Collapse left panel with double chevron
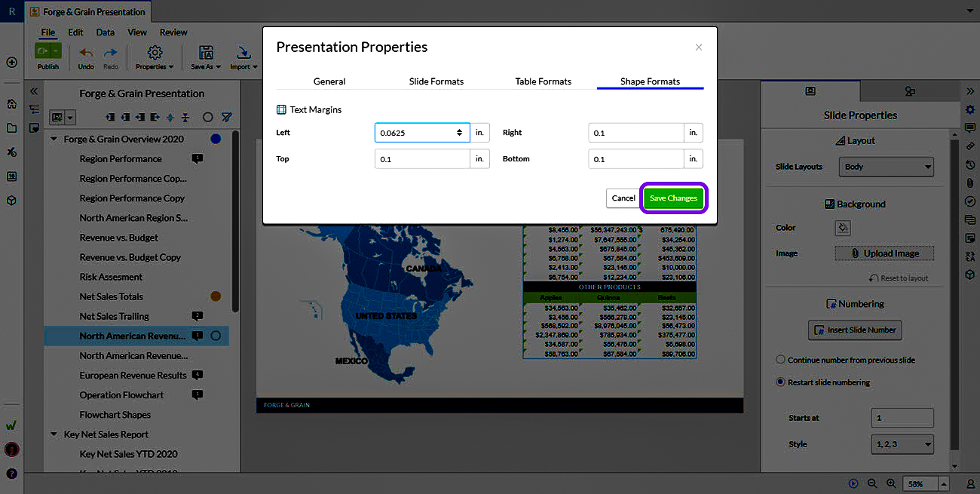The height and width of the screenshot is (494, 980). pyautogui.click(x=34, y=91)
